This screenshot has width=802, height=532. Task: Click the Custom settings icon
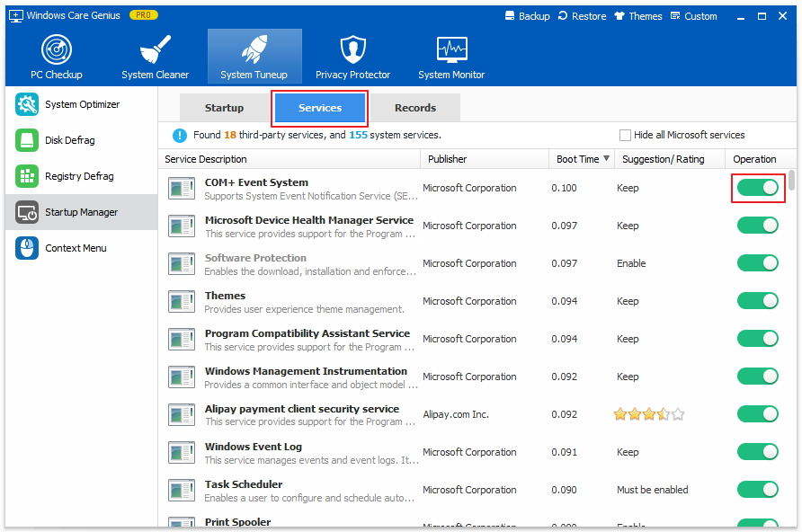[x=675, y=16]
